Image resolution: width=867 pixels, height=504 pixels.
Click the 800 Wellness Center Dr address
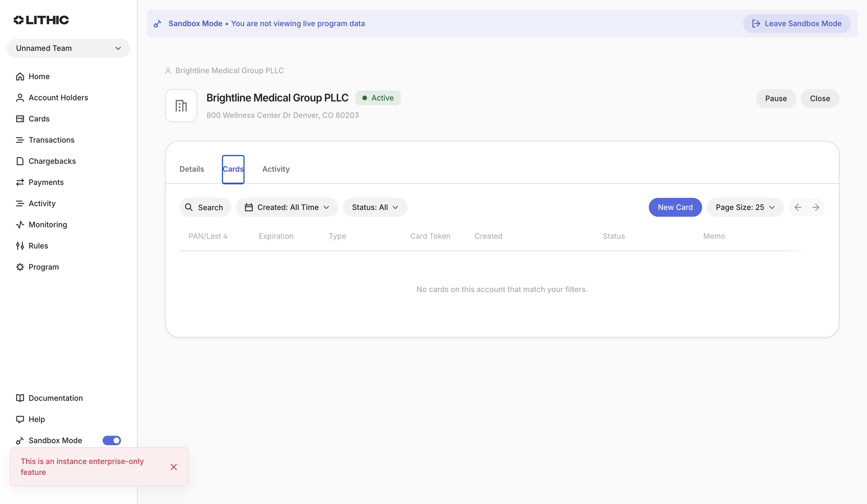[282, 115]
